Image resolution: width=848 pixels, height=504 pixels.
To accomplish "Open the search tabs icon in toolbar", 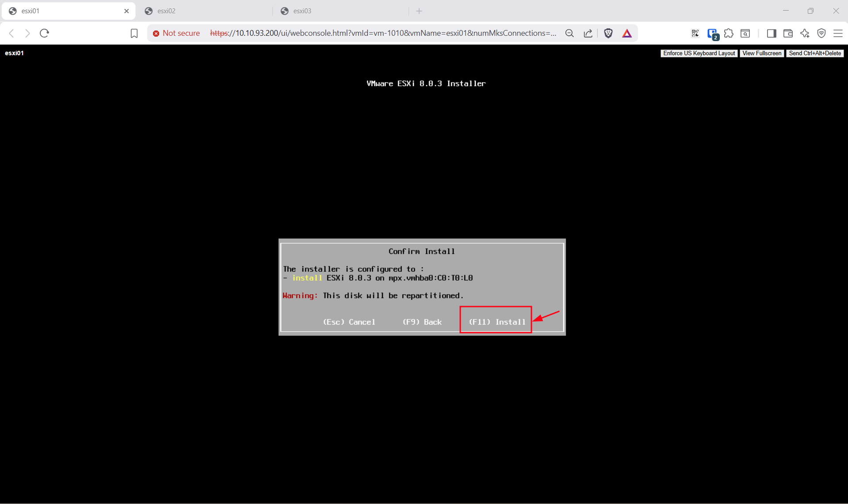I will click(745, 33).
